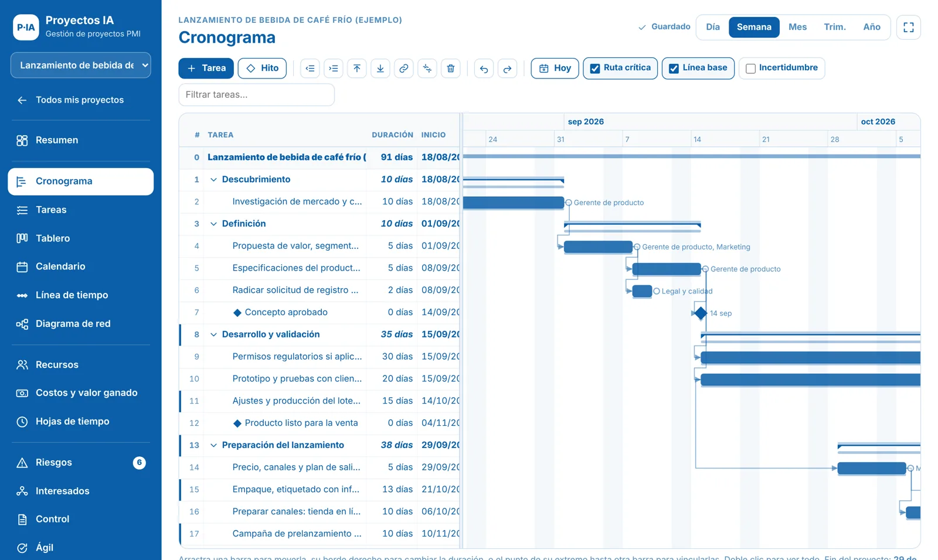Collapse the Definición group
938x560 pixels.
[x=213, y=224]
